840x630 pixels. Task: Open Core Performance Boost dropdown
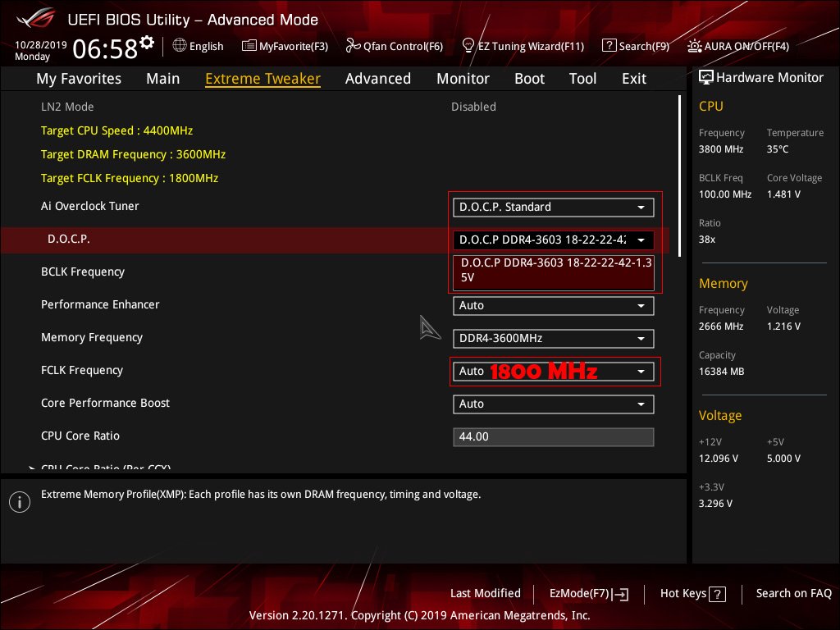(554, 404)
